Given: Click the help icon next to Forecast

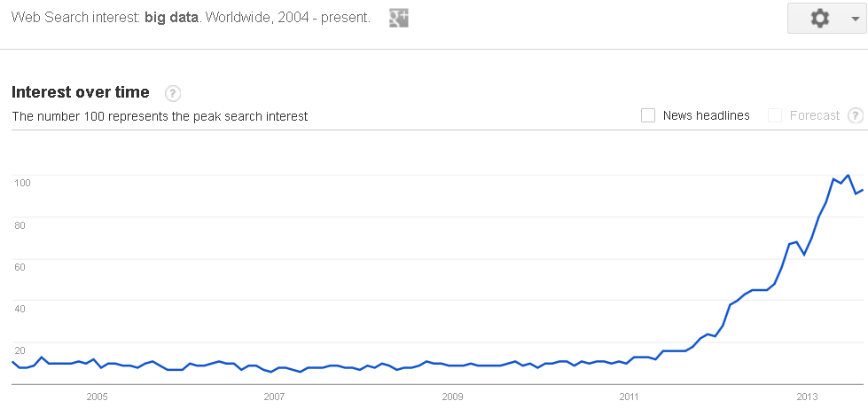Looking at the screenshot, I should [x=856, y=115].
